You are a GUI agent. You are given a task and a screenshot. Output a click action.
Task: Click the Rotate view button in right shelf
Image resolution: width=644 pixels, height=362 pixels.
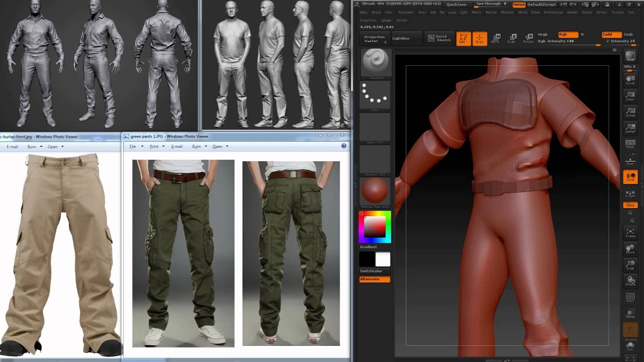point(630,281)
